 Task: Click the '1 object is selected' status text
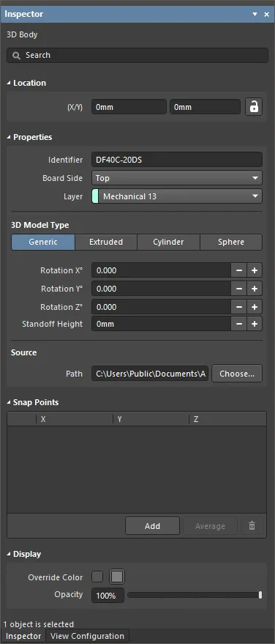(x=39, y=624)
